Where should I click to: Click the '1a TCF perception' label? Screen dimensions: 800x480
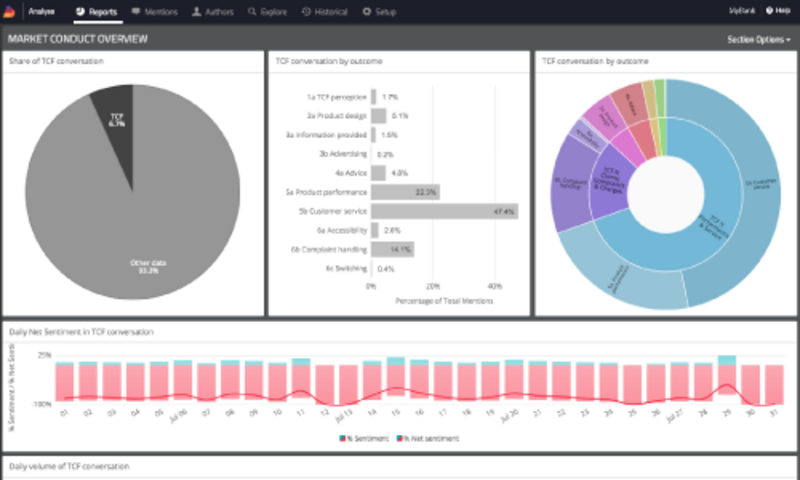[337, 97]
